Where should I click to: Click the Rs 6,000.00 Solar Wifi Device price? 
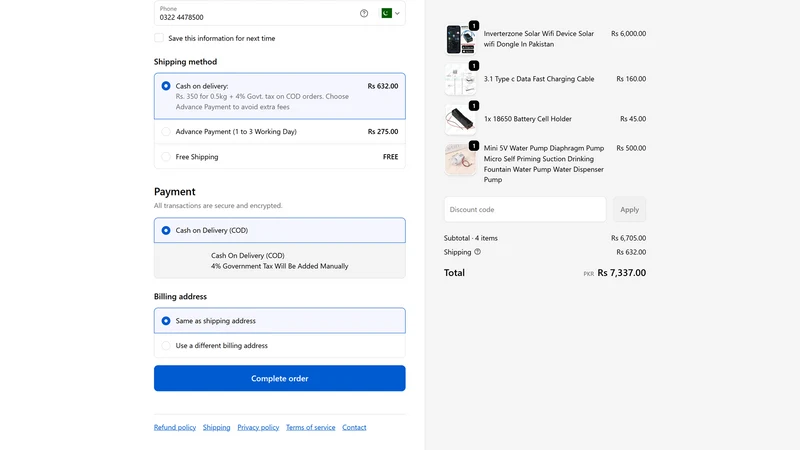[629, 34]
